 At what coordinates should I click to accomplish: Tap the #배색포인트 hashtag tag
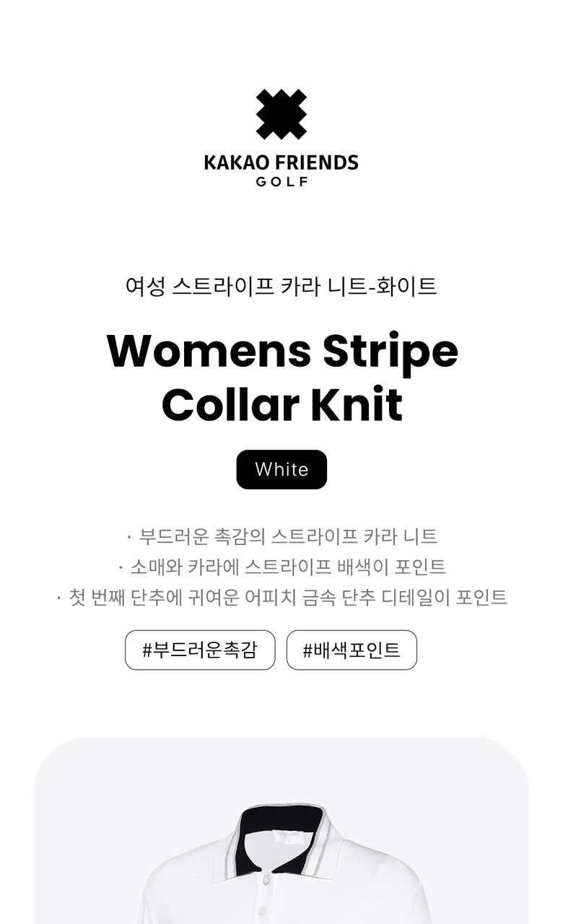pyautogui.click(x=352, y=650)
